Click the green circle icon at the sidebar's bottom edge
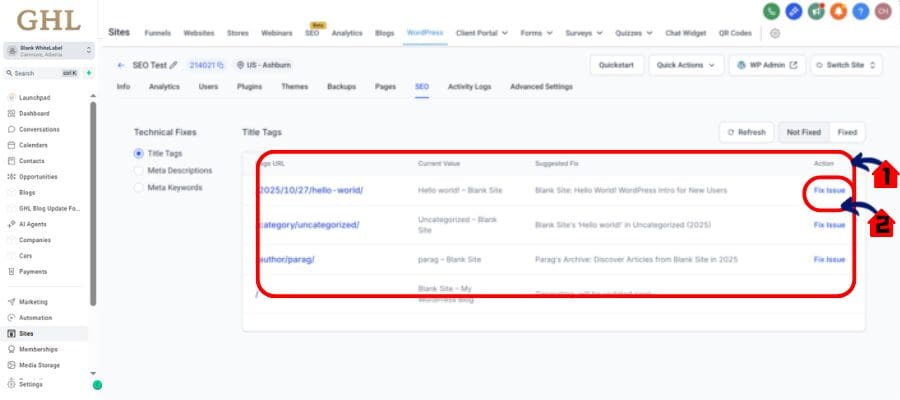The width and height of the screenshot is (900, 400). coord(98,385)
